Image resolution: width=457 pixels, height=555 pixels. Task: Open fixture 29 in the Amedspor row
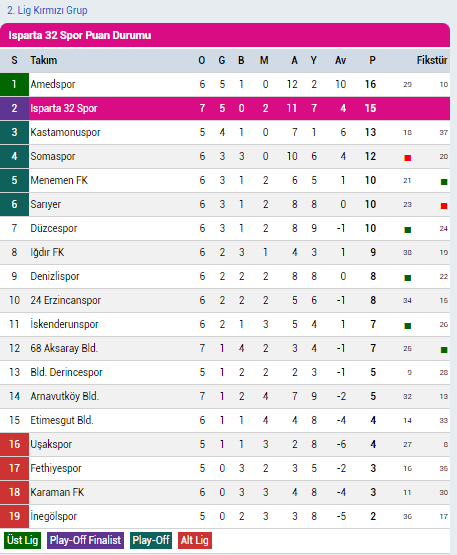tap(407, 85)
